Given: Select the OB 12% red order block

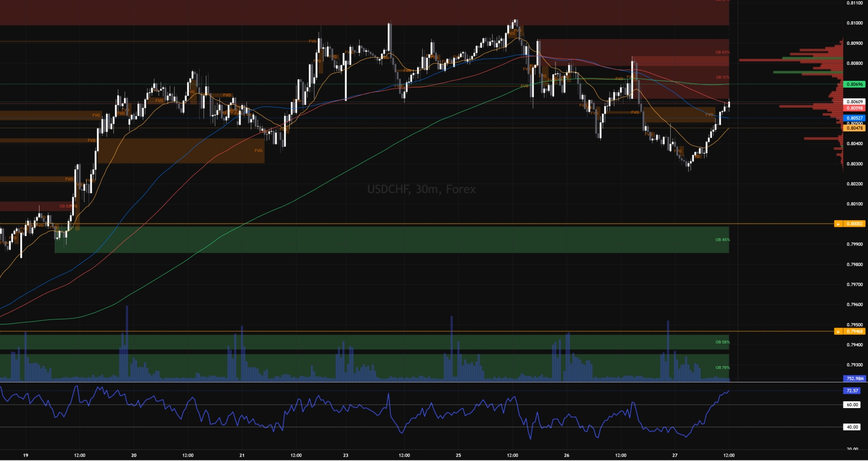Looking at the screenshot, I should coord(681,78).
